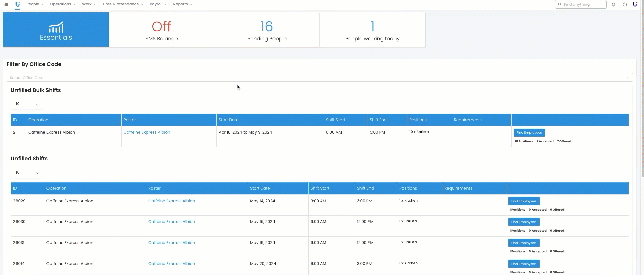This screenshot has width=644, height=275.
Task: Click the app logo home icon
Action: [x=18, y=4]
